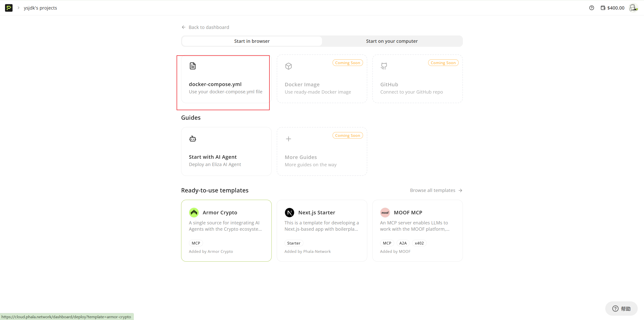The width and height of the screenshot is (644, 320).
Task: Click the wallet balance icon
Action: (x=603, y=8)
